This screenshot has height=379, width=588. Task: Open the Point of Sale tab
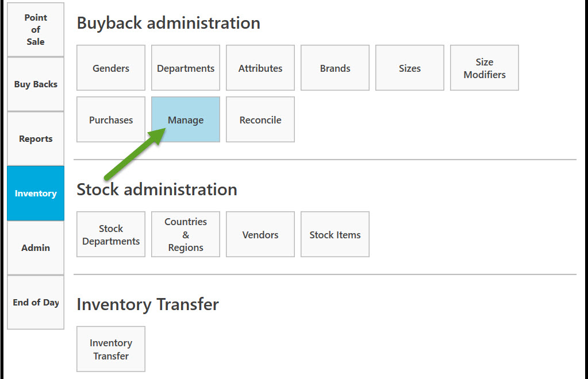point(36,30)
